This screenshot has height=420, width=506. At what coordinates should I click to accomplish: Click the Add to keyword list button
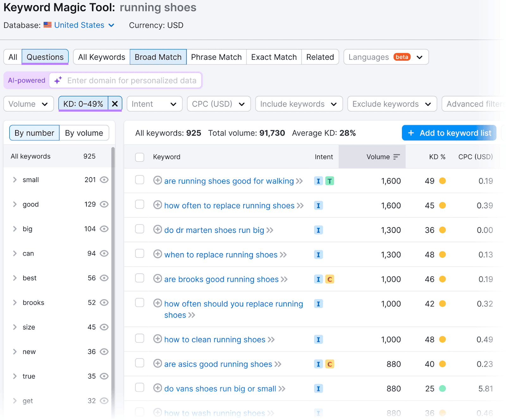449,133
